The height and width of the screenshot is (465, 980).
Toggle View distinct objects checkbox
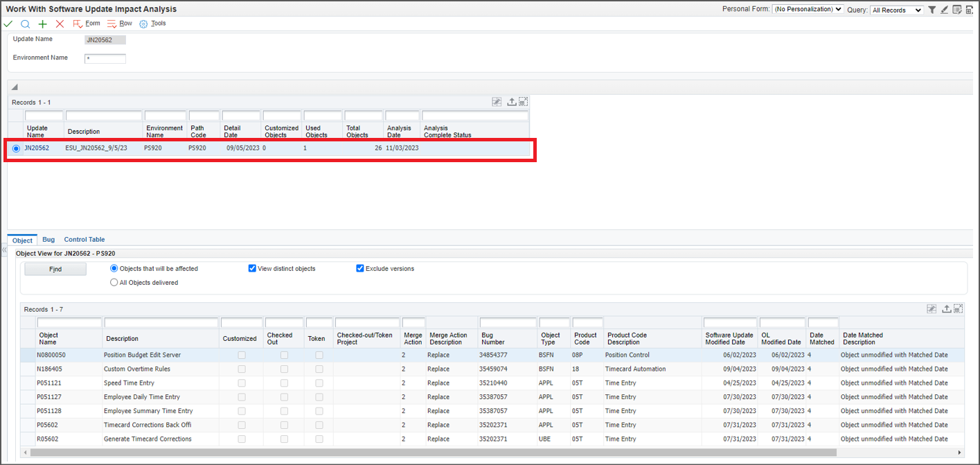click(252, 268)
